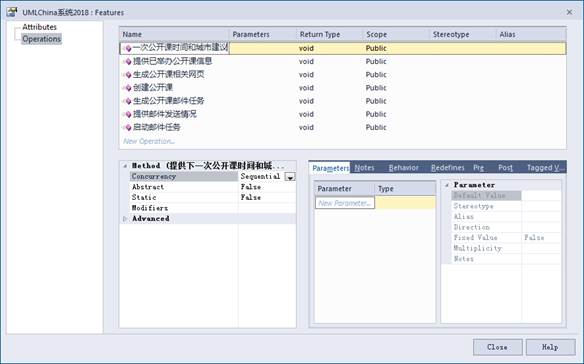Click the Stereotype column header
584x364 pixels.
(463, 34)
